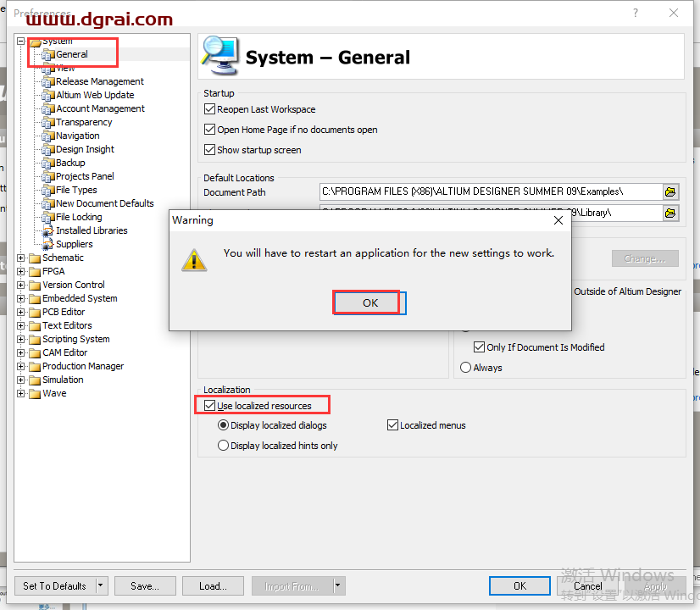Click the yellow warning triangle icon

coord(194,259)
